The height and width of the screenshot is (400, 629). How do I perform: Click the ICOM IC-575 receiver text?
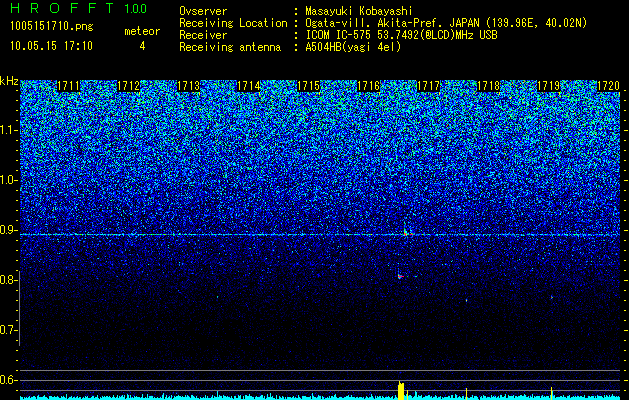coord(401,35)
